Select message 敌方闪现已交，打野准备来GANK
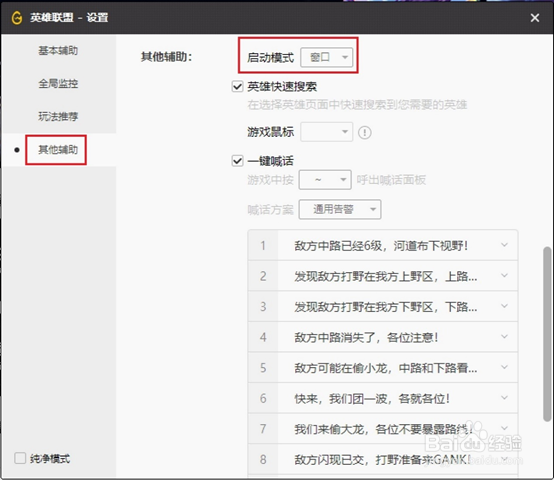The width and height of the screenshot is (554, 480). pos(383,460)
